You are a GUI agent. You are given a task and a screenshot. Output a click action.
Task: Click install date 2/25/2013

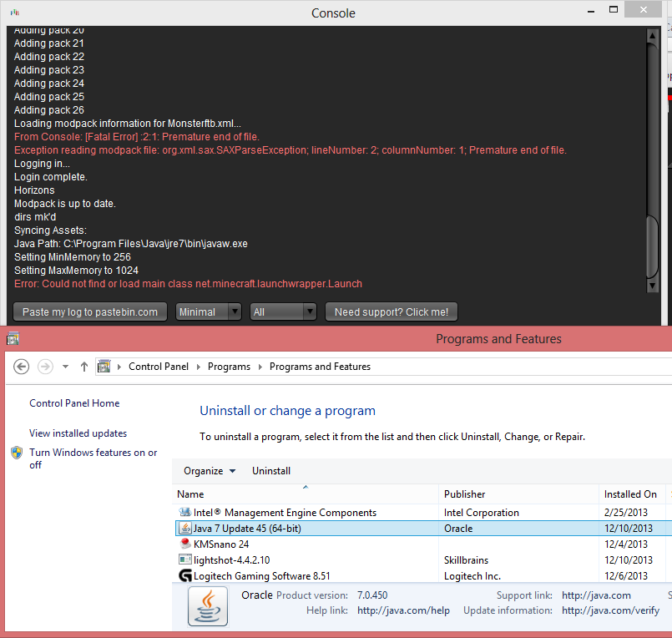pyautogui.click(x=626, y=513)
